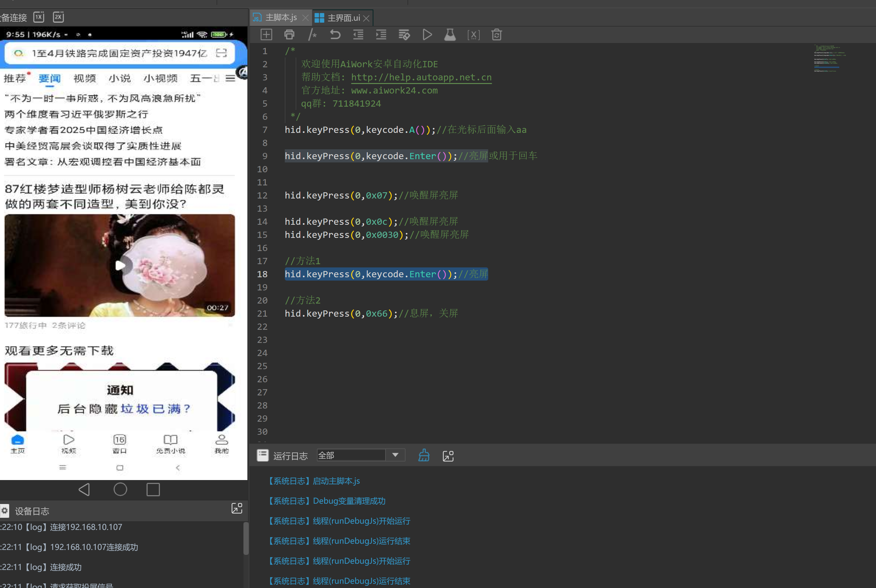Click device log 192.168.10.107连接成功
This screenshot has height=588, width=876.
(x=94, y=547)
